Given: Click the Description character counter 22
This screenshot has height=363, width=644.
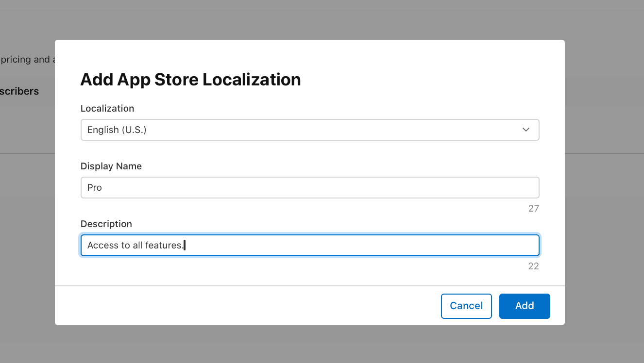Looking at the screenshot, I should coord(534,266).
